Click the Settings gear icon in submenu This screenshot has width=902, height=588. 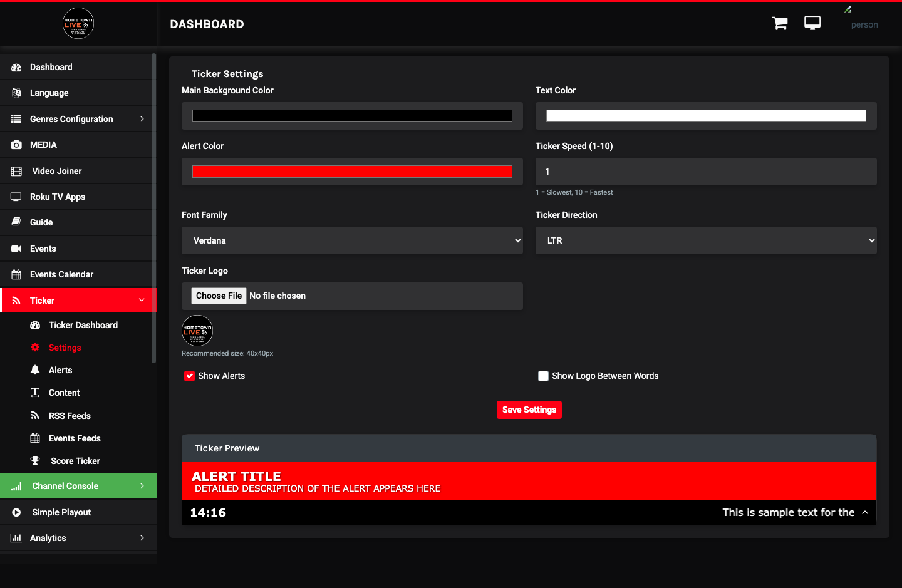(35, 348)
